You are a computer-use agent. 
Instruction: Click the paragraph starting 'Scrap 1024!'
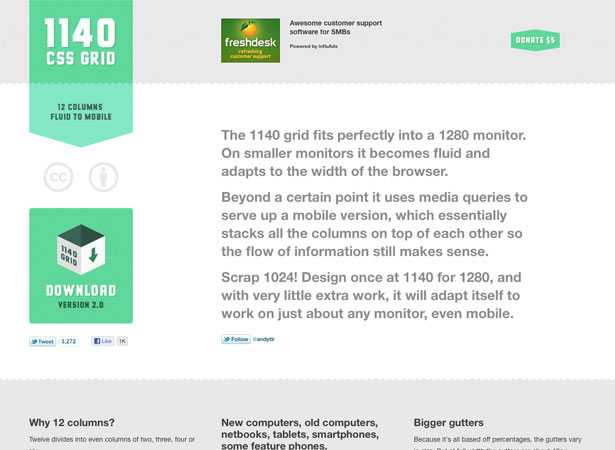coord(371,295)
